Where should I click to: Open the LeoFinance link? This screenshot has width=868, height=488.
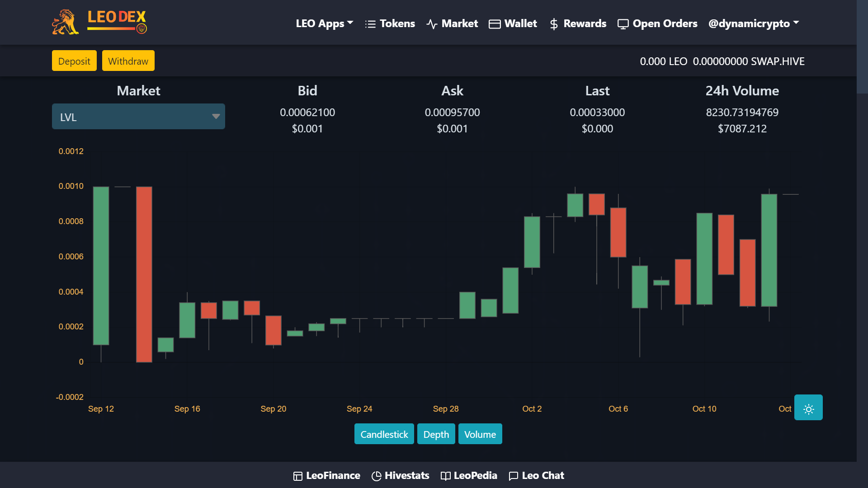tap(333, 476)
